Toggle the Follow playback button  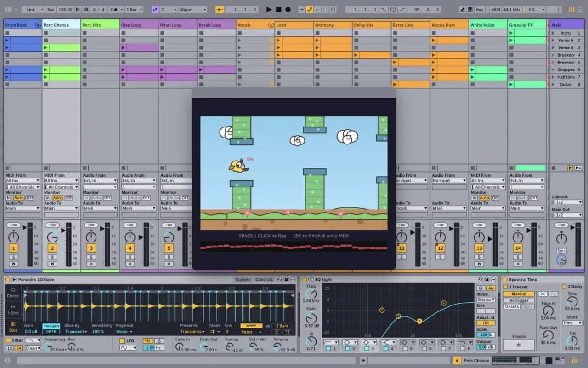coord(220,9)
